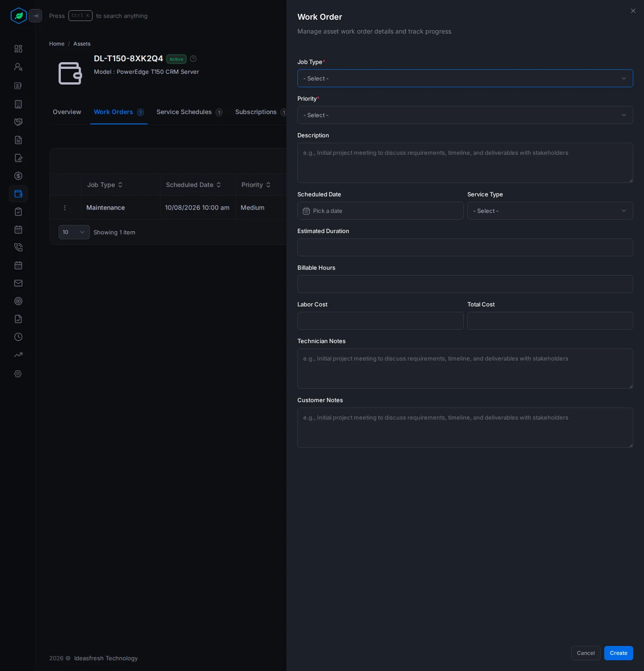Focus the Description text area
This screenshot has width=644, height=671.
[x=465, y=163]
